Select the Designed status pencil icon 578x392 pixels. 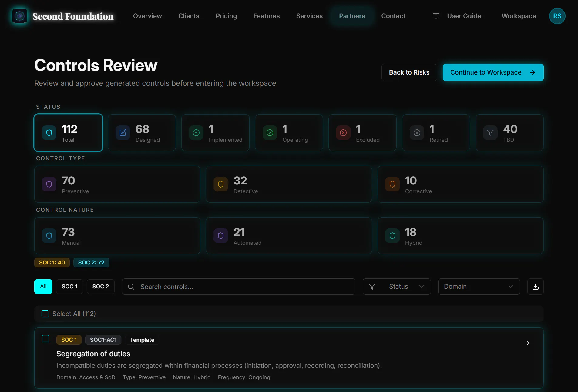[x=123, y=133]
